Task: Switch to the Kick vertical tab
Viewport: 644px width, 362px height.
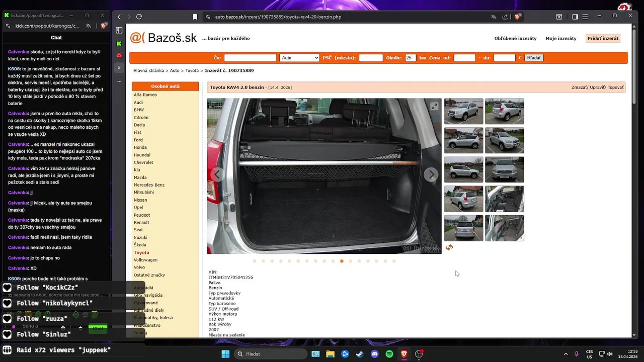Action: [x=119, y=44]
